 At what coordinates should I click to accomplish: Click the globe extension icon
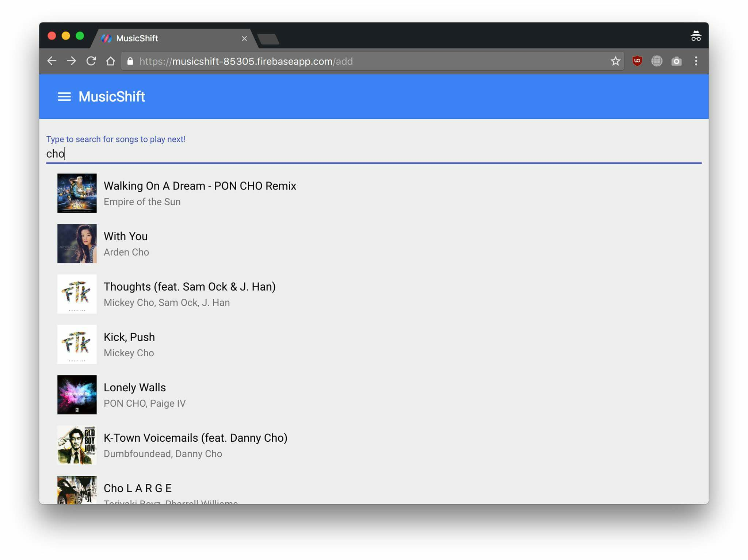657,61
